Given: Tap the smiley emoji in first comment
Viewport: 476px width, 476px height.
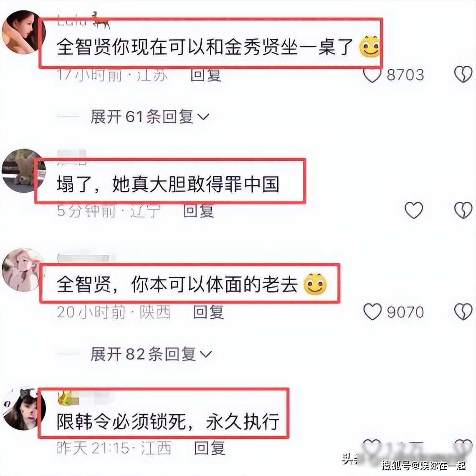Looking at the screenshot, I should coord(370,46).
